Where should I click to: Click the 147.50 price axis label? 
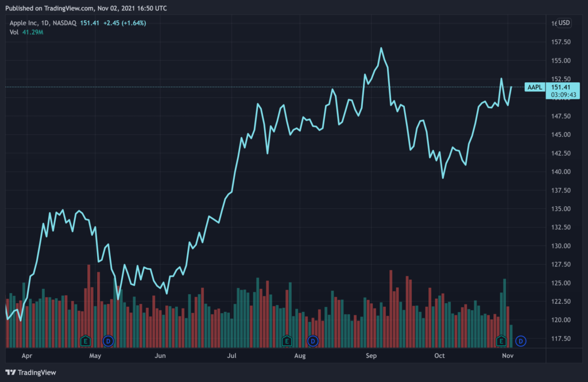point(560,116)
